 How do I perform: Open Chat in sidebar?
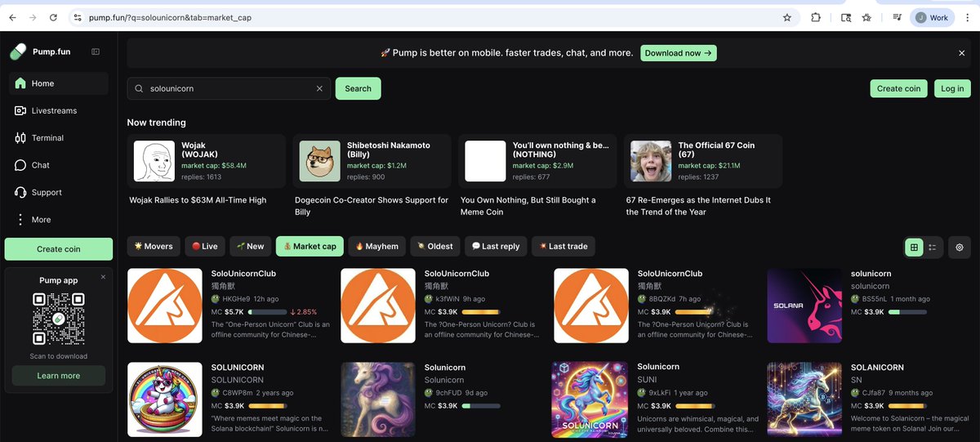coord(59,165)
